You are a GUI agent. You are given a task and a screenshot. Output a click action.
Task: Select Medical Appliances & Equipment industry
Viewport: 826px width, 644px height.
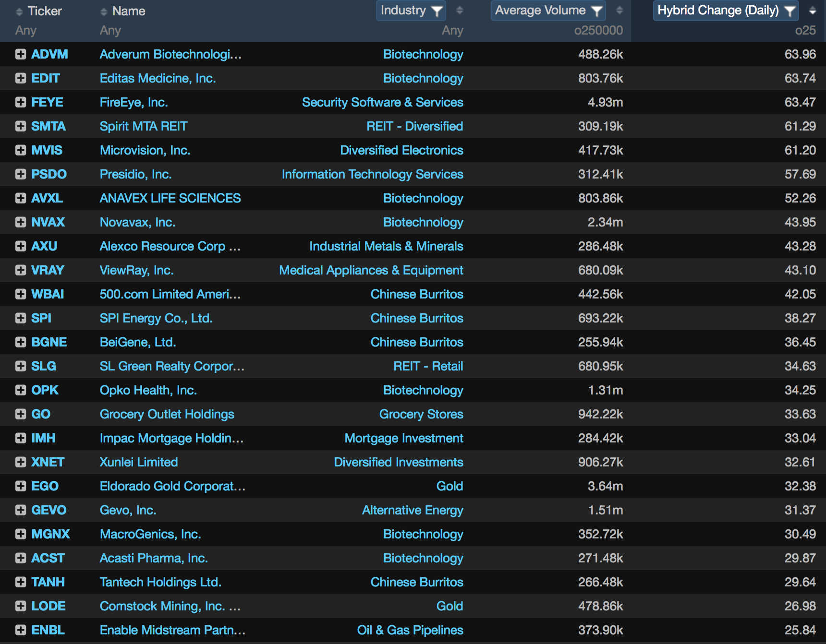pos(371,270)
